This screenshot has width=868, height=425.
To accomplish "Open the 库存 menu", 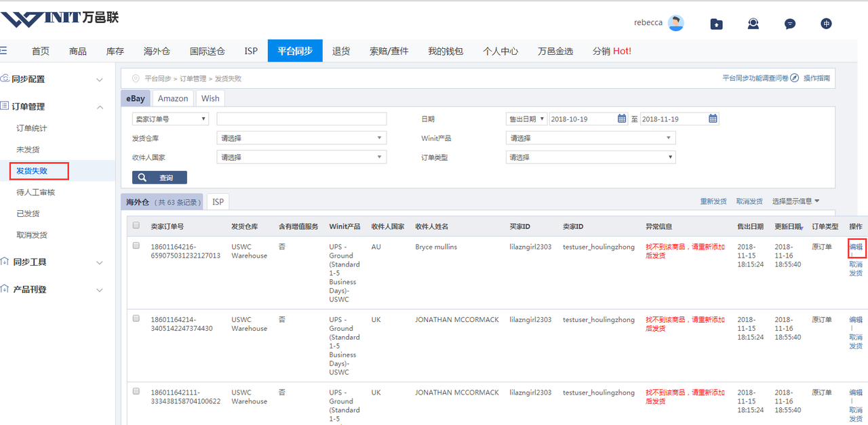I will 115,51.
